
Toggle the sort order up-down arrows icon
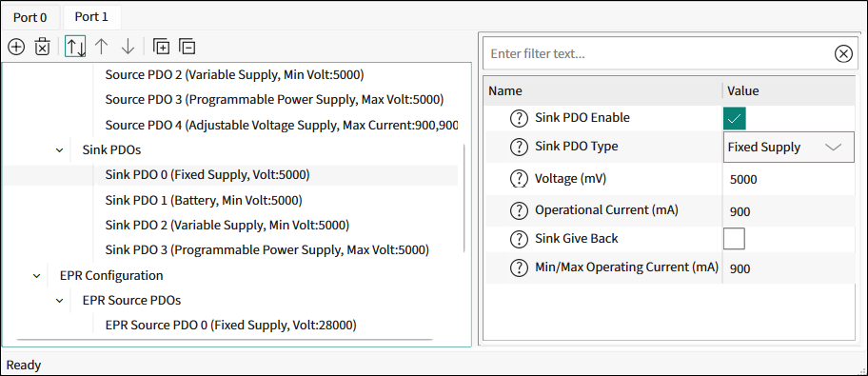(x=75, y=47)
